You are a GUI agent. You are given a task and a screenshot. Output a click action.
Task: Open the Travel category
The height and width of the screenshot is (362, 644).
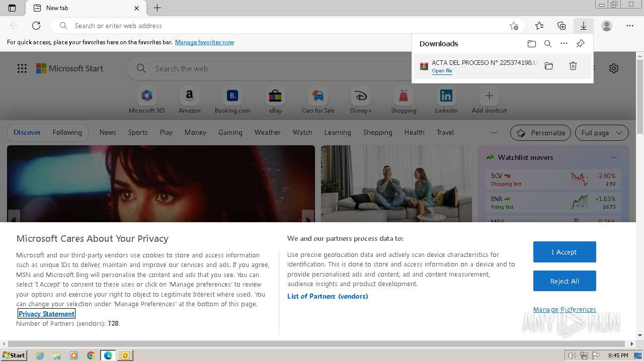(x=445, y=132)
